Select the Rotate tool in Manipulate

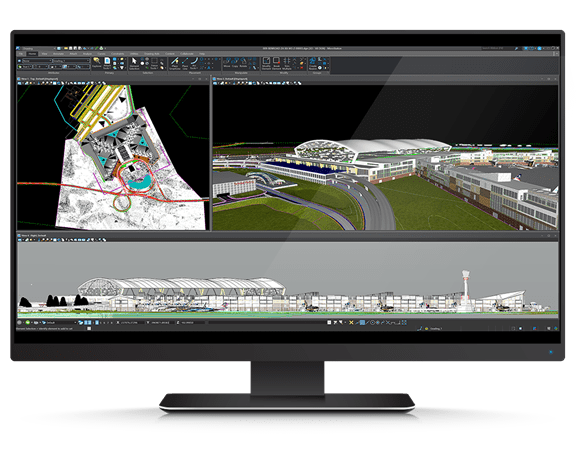pyautogui.click(x=243, y=62)
